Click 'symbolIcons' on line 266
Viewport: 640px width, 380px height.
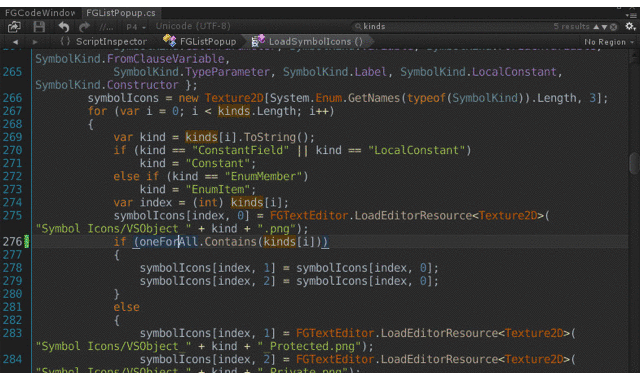(123, 98)
